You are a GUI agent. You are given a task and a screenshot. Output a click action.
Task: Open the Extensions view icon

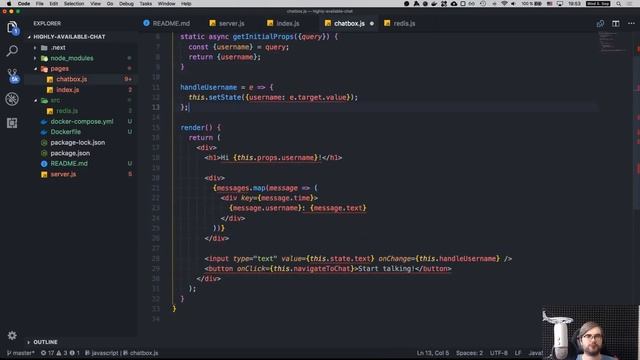click(12, 123)
